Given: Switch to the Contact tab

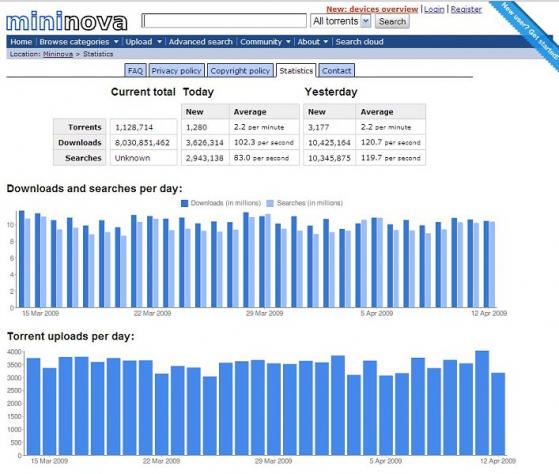Looking at the screenshot, I should click(337, 71).
